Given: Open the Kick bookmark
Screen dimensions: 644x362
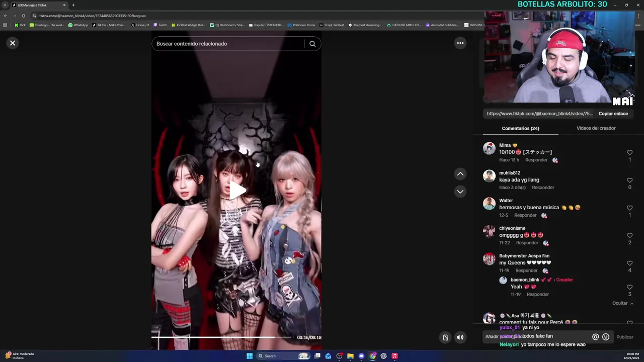Looking at the screenshot, I should click(x=20, y=25).
